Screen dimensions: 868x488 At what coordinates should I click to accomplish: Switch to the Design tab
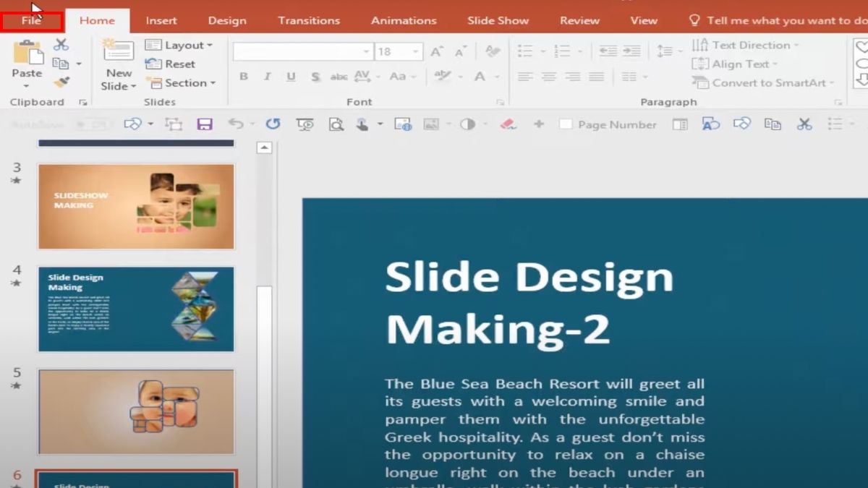point(227,20)
